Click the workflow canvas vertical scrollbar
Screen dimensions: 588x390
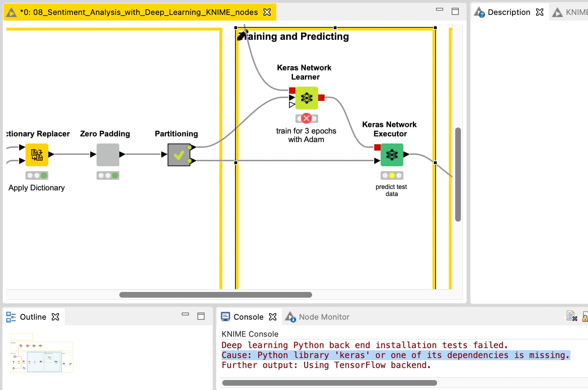coord(458,174)
